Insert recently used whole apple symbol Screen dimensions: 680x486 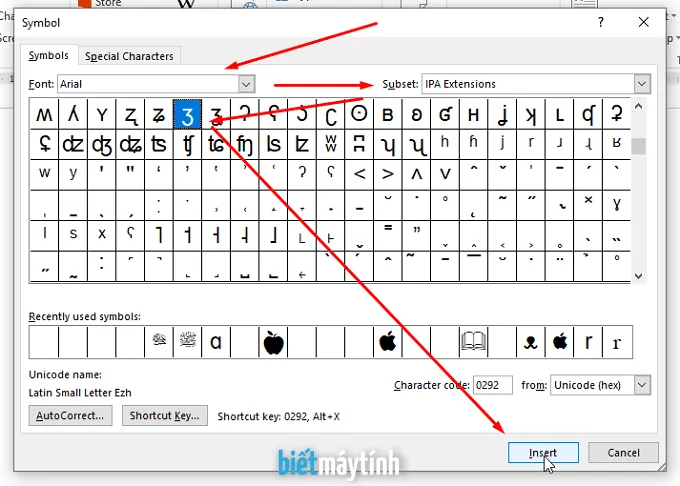tap(273, 342)
